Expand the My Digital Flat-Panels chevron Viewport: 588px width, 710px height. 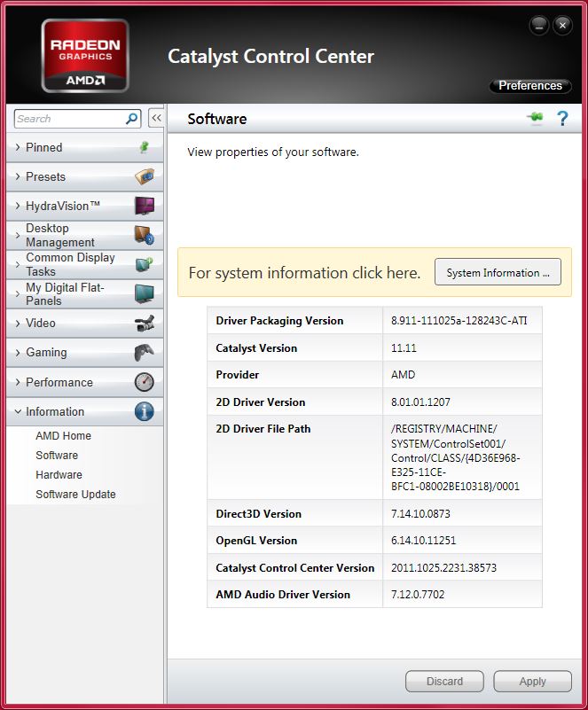click(x=18, y=294)
